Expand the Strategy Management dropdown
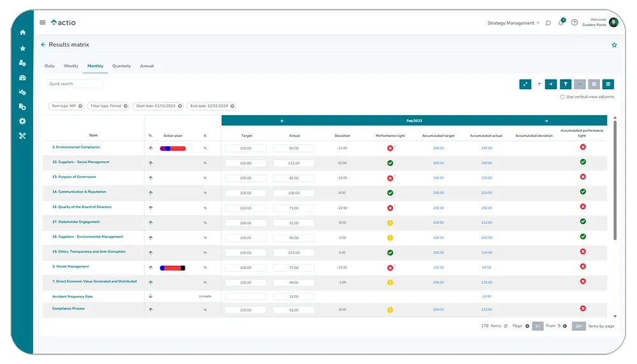637x364 pixels. (x=513, y=23)
